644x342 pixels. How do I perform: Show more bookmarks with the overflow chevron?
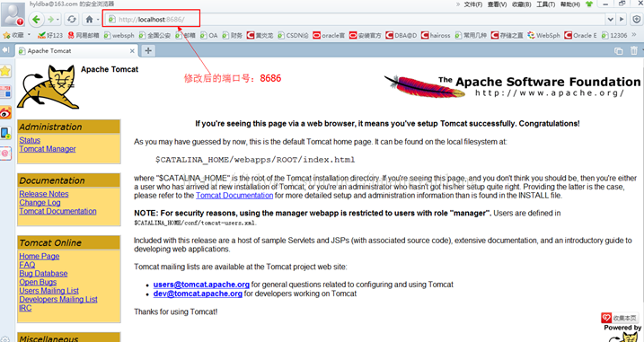click(634, 35)
